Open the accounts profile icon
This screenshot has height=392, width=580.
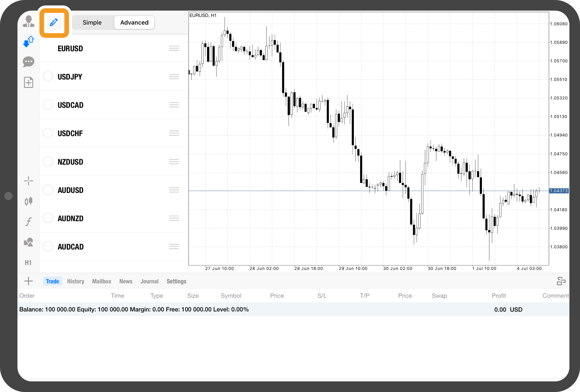28,21
